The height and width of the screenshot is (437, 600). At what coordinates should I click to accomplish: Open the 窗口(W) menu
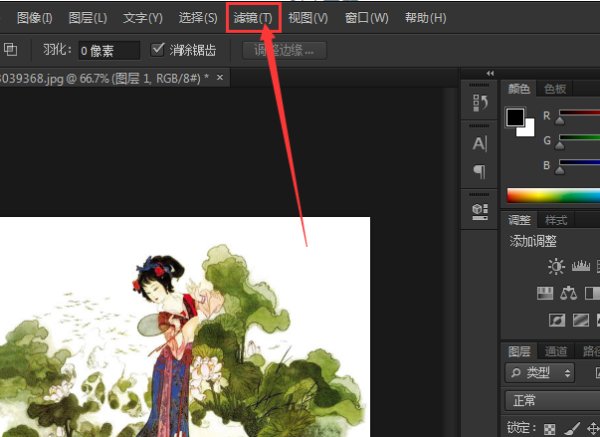tap(367, 18)
